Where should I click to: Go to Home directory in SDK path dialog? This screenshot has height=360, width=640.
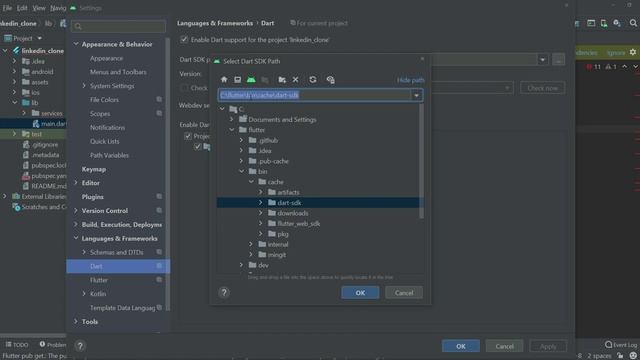[224, 80]
